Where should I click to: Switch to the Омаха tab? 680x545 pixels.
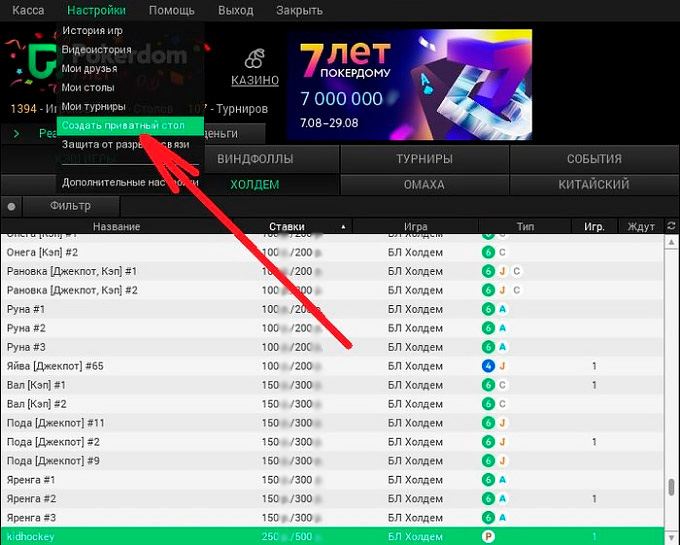point(424,184)
